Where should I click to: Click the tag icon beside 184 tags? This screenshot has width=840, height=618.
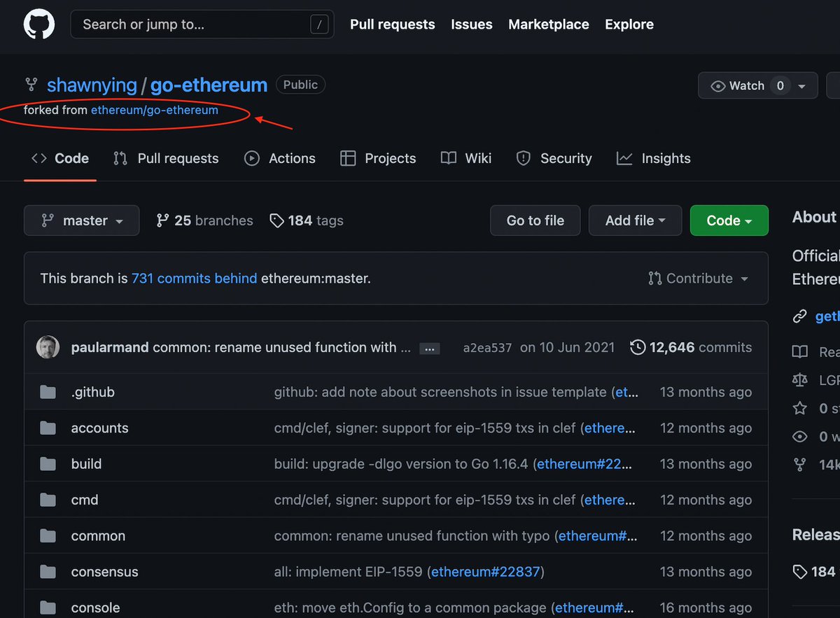(277, 220)
